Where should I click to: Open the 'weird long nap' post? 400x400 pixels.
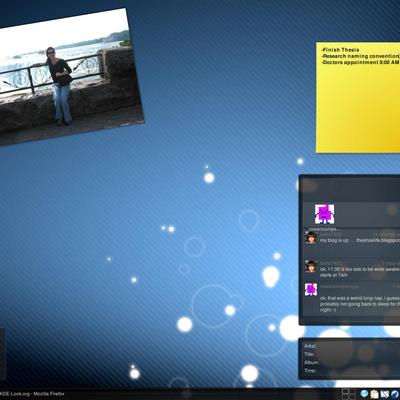point(360,304)
